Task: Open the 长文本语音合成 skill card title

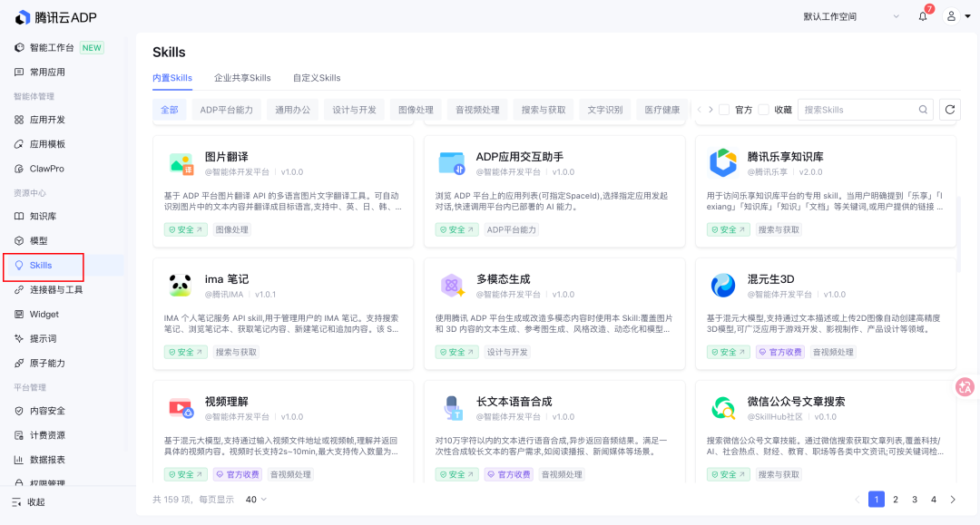Action: 514,402
